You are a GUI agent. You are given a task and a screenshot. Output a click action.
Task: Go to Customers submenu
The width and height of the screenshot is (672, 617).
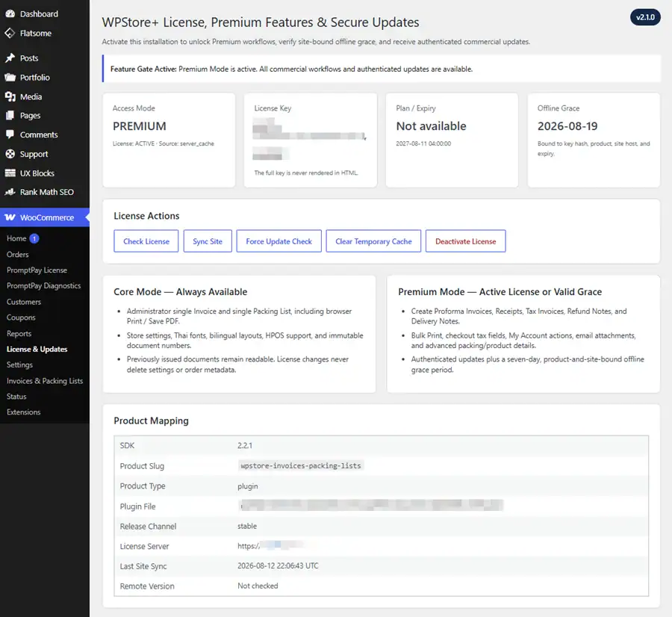point(24,302)
